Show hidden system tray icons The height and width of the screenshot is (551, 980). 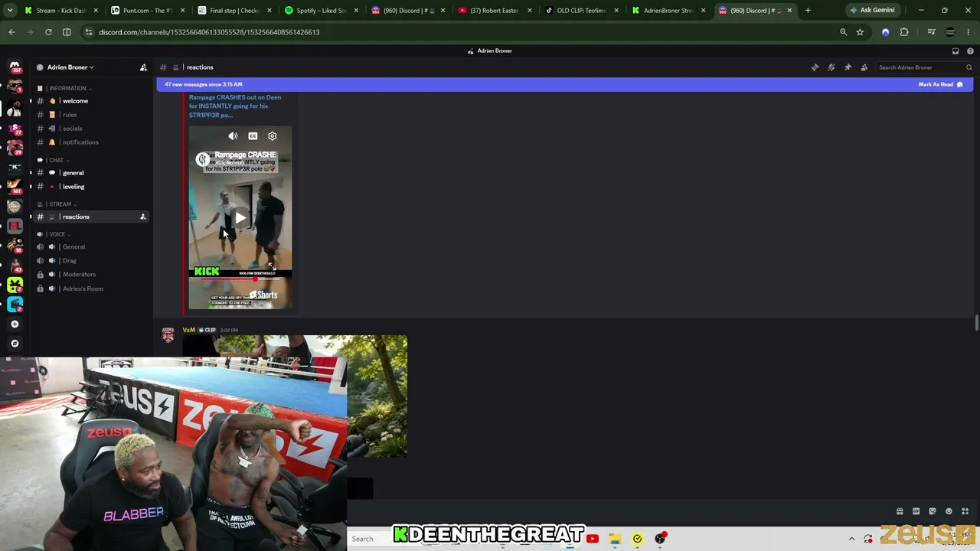851,539
